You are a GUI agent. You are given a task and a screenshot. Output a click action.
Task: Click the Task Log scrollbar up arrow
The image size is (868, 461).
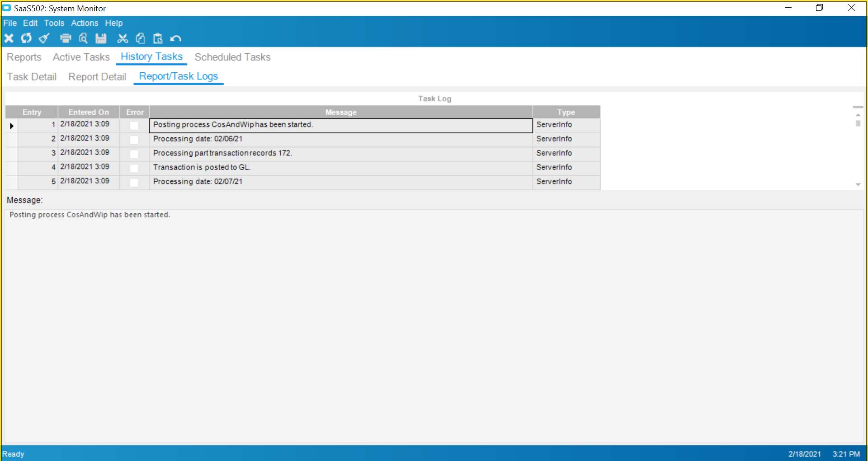[x=858, y=115]
